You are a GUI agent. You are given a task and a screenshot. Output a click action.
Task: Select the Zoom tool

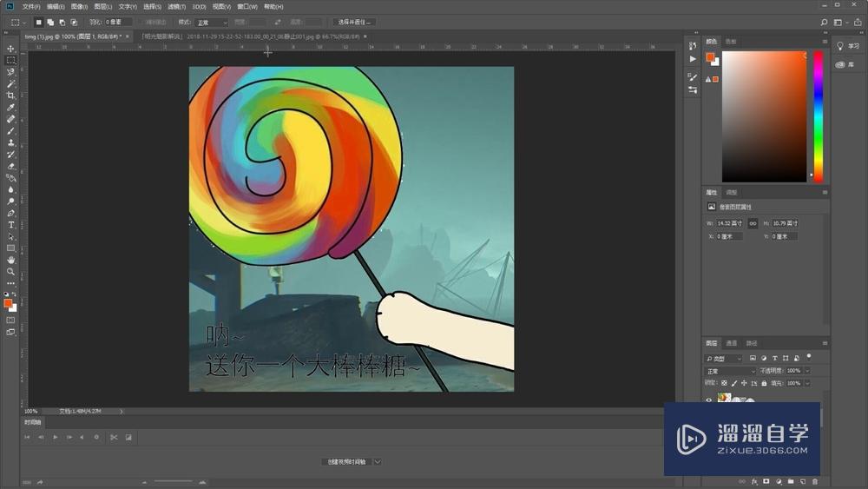11,271
